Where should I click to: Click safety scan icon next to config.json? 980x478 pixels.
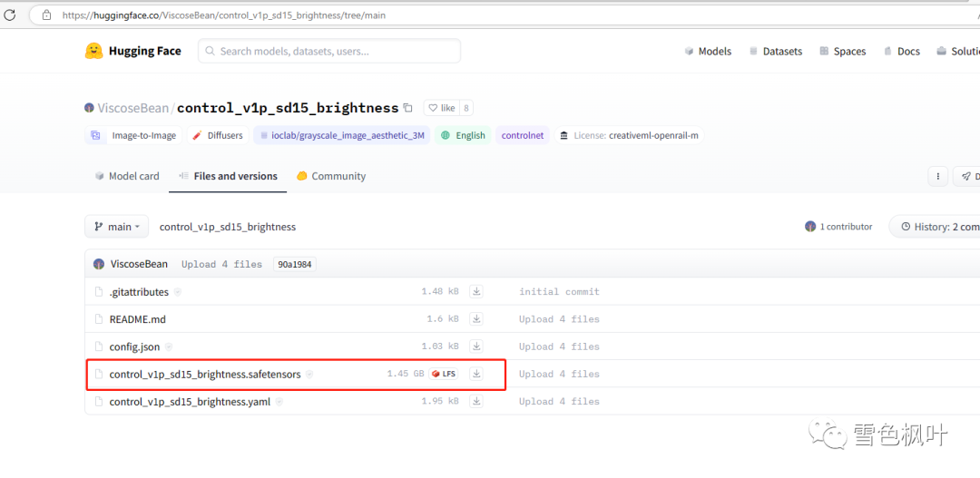coord(169,346)
